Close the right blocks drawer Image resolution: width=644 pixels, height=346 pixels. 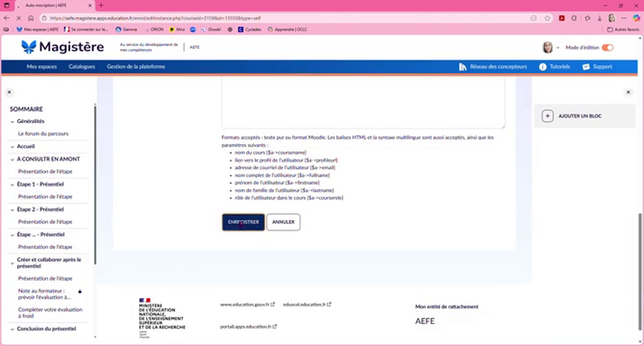[x=628, y=92]
